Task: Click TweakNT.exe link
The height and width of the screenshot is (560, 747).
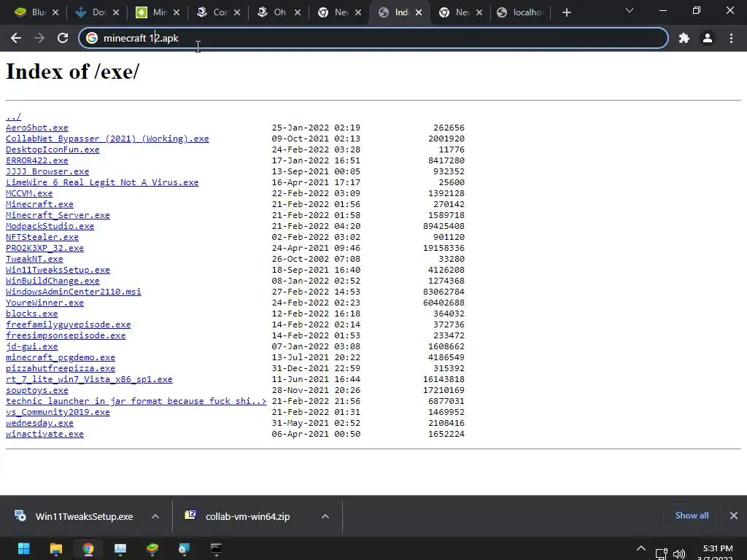Action: 34,259
